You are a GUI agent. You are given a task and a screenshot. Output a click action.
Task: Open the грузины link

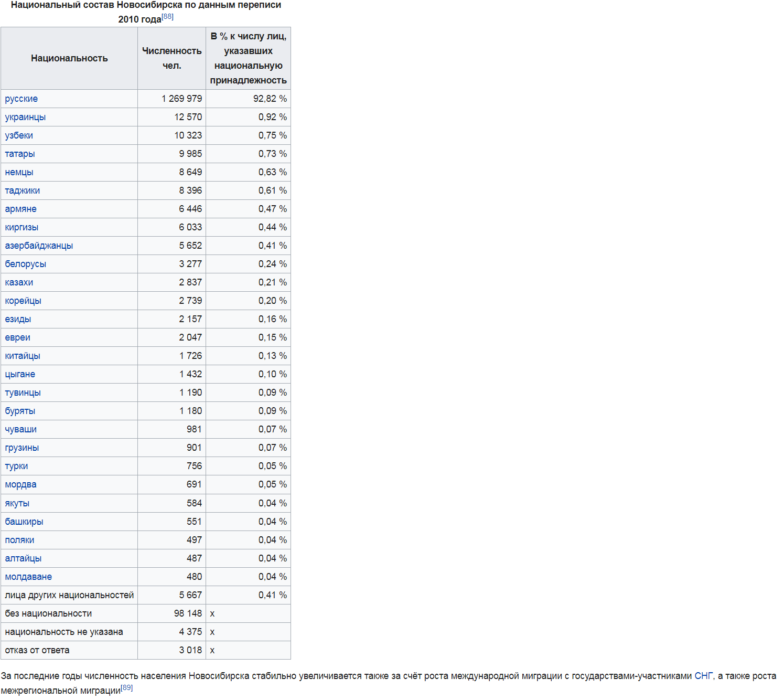22,448
